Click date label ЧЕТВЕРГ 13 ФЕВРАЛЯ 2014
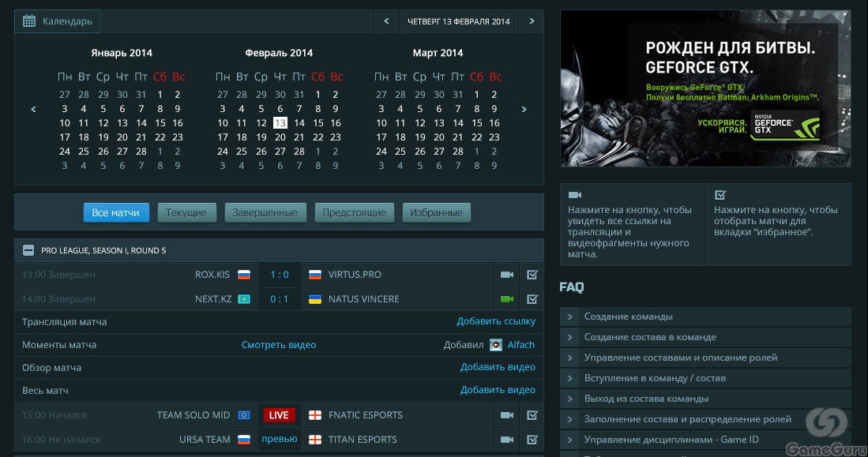This screenshot has height=457, width=868. tap(458, 21)
